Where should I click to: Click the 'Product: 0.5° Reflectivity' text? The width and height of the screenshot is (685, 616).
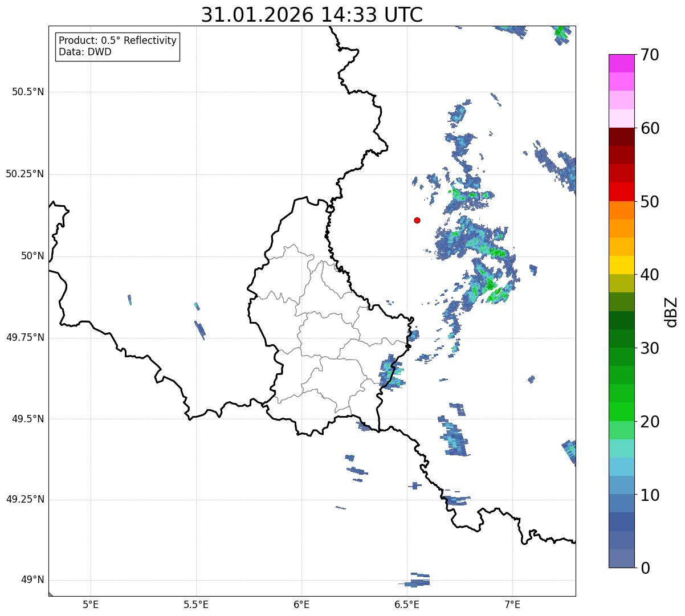(117, 40)
